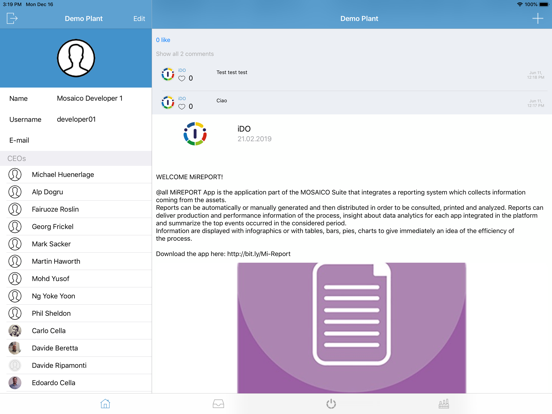The height and width of the screenshot is (414, 552).
Task: Click the Ng Yoke Yoon name
Action: point(53,296)
